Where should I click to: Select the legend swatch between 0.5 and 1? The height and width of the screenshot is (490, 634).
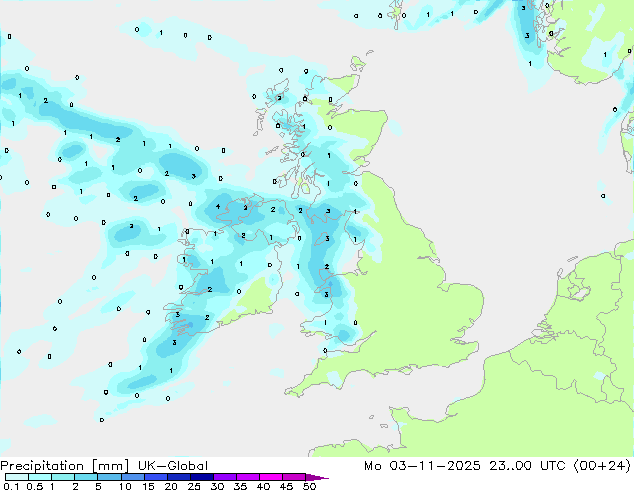(40, 477)
